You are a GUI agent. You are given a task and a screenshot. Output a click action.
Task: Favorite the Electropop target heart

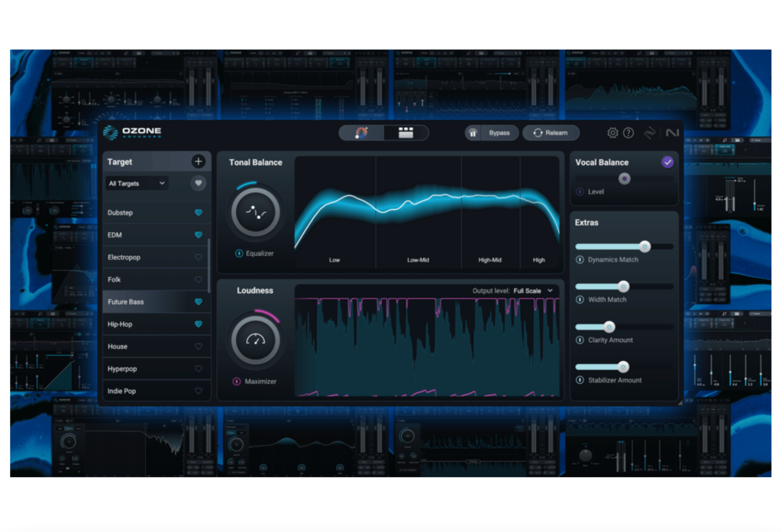click(x=198, y=257)
